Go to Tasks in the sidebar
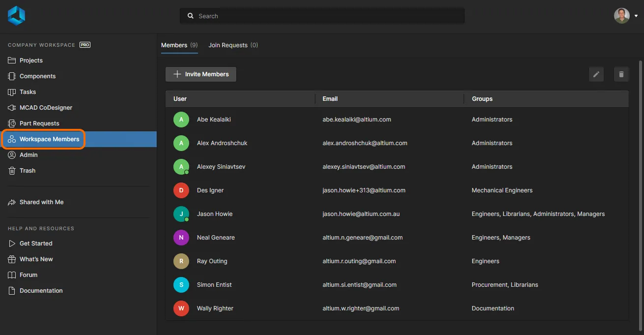This screenshot has height=335, width=644. point(78,92)
